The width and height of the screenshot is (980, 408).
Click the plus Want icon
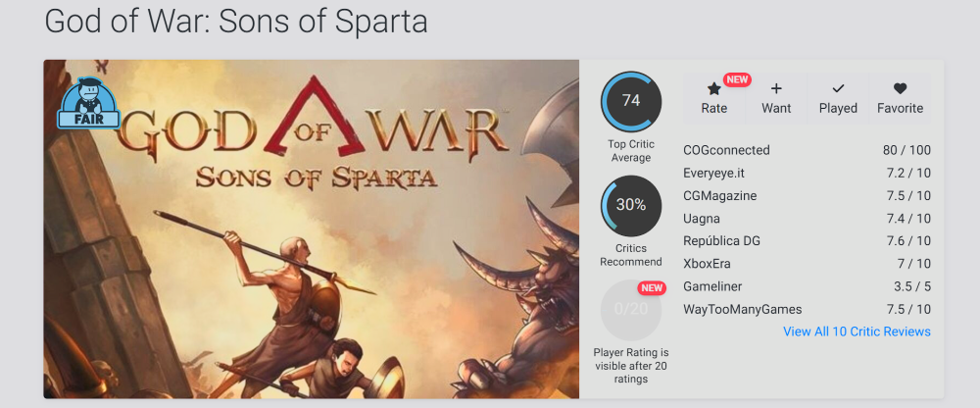click(x=776, y=88)
